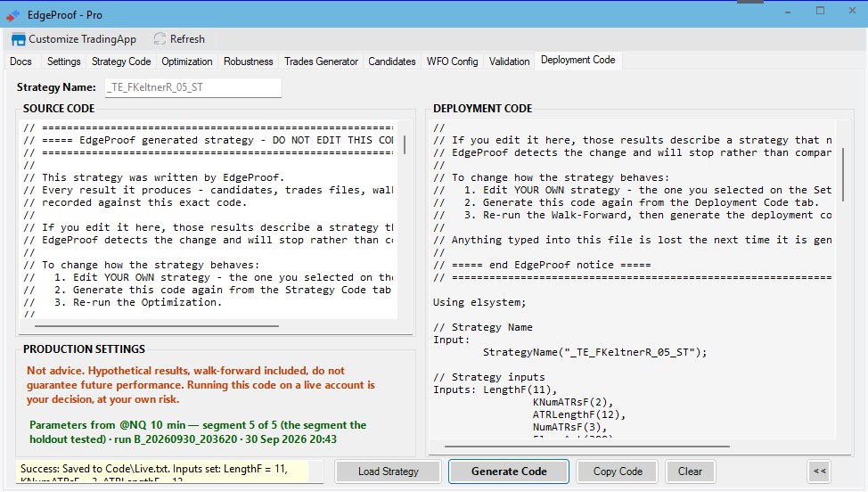Viewport: 868px width, 492px height.
Task: Click '// ===== end EdgeProof notice =====' line
Action: click(x=542, y=265)
